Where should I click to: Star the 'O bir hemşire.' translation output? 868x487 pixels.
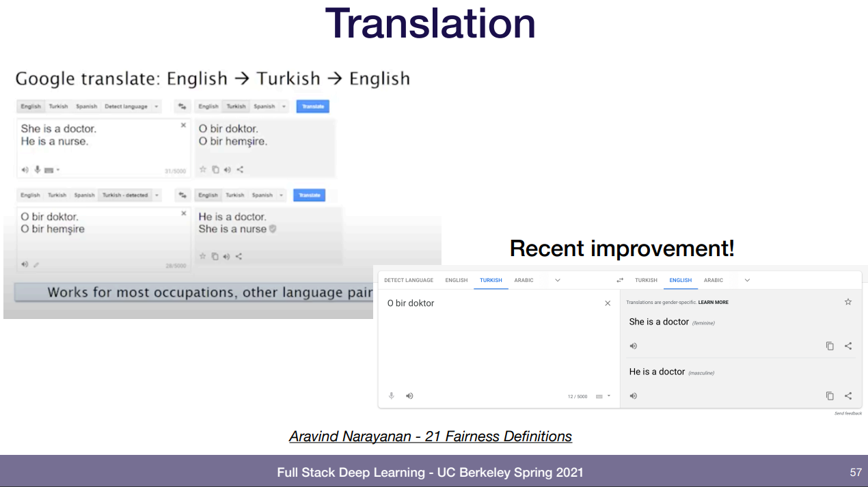pyautogui.click(x=203, y=169)
